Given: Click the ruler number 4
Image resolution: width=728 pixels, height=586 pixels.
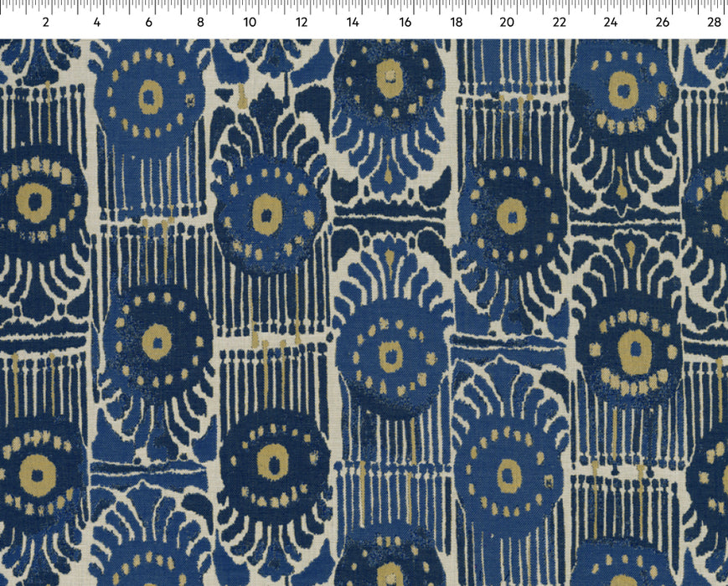Looking at the screenshot, I should tap(97, 23).
